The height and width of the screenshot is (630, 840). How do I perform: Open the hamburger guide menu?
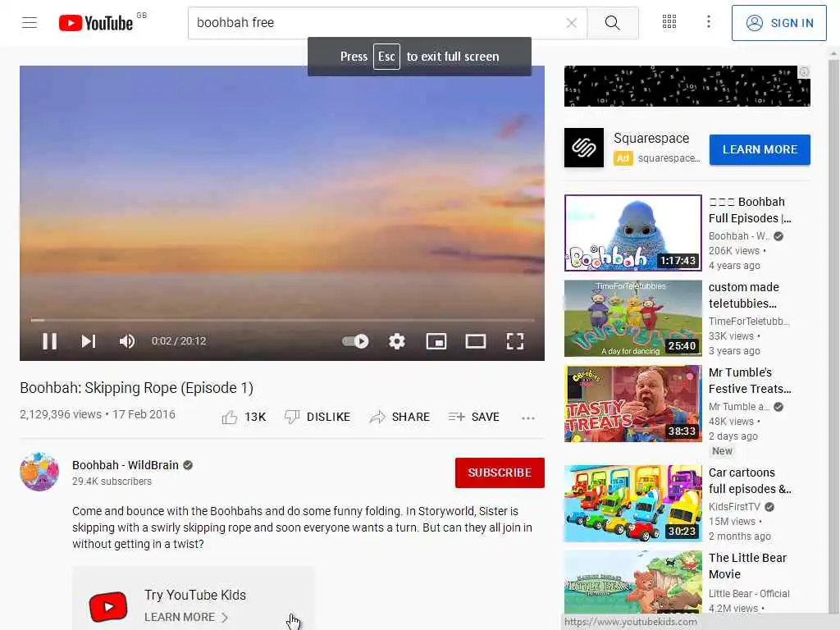30,22
